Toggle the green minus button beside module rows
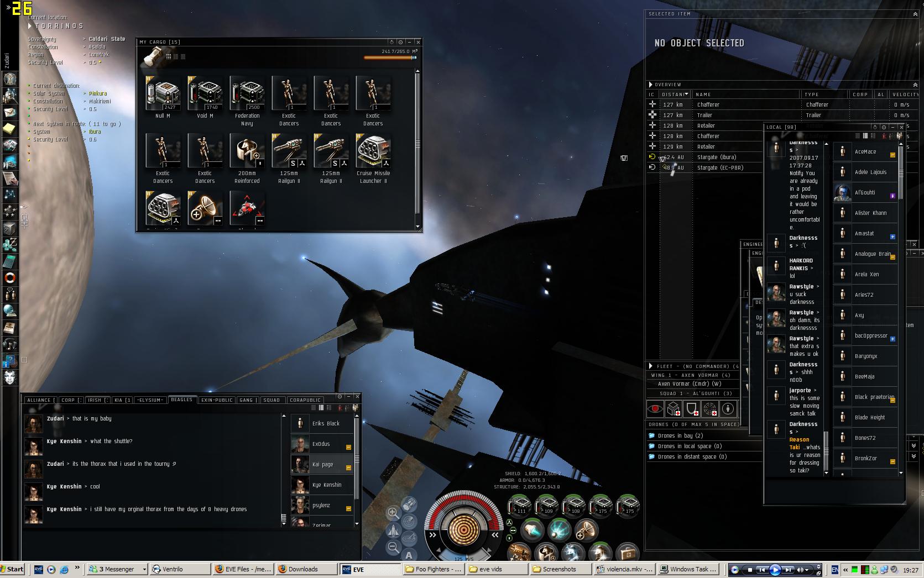 point(513,530)
